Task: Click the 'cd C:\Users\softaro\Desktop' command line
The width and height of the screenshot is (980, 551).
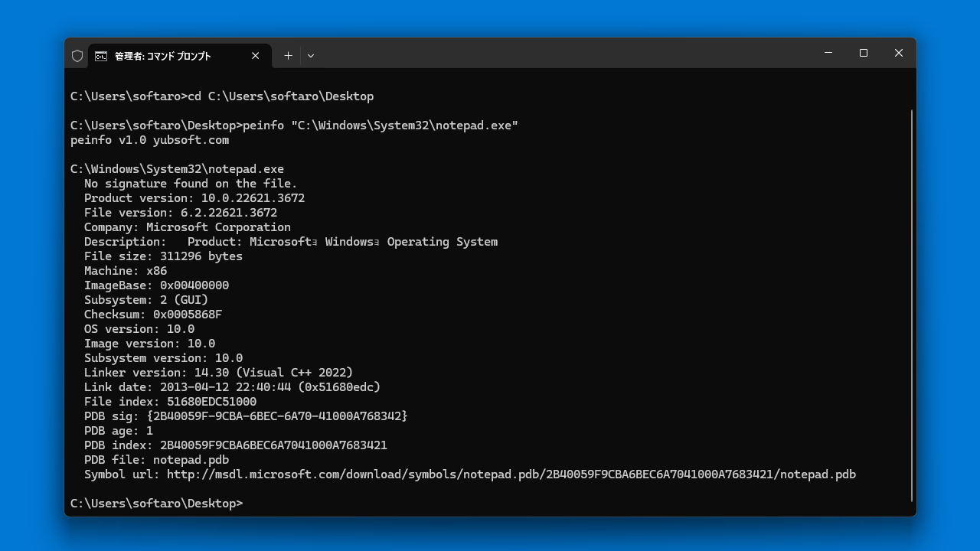Action: (x=222, y=96)
